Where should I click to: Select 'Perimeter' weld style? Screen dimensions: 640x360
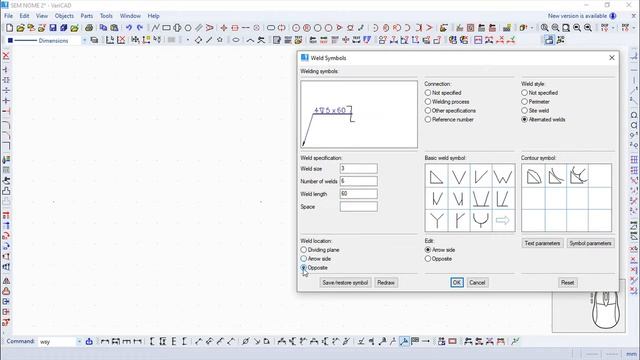tap(524, 102)
